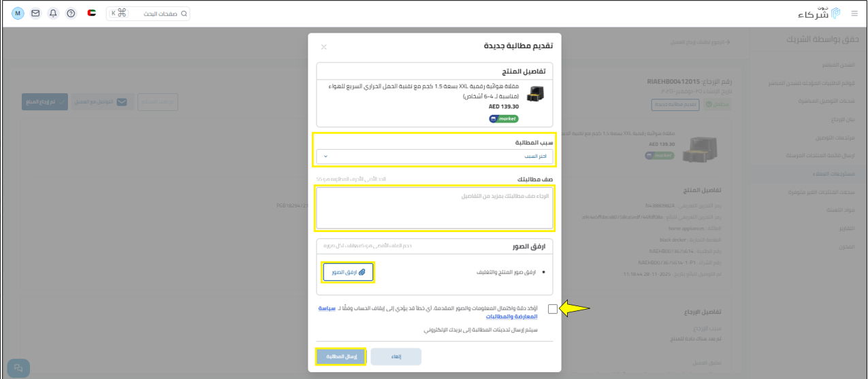Image resolution: width=868 pixels, height=379 pixels.
Task: Open the hamburger menu next to the logo
Action: click(854, 14)
